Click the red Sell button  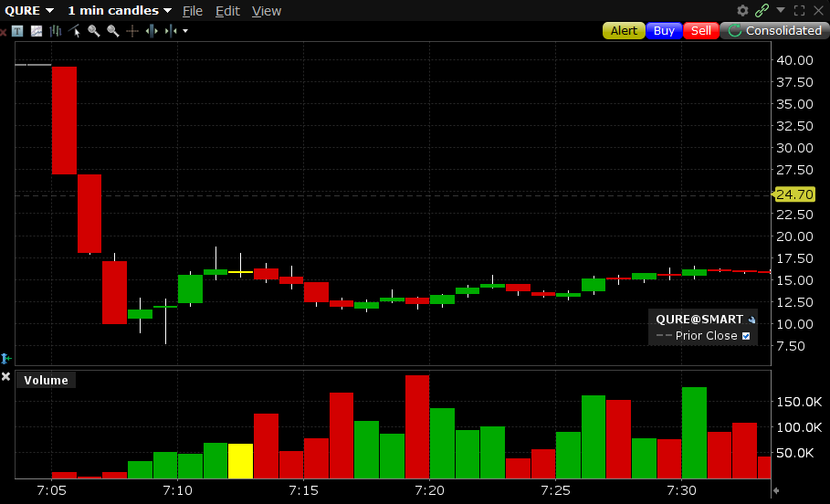[701, 31]
